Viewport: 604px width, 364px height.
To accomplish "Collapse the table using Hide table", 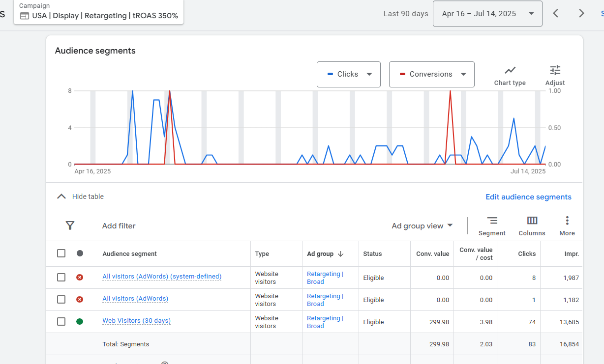I will coord(80,196).
